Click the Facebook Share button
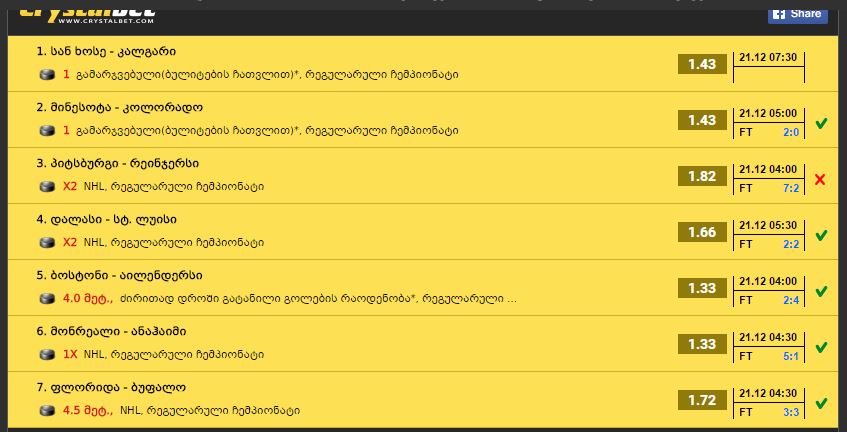The image size is (847, 432). (x=797, y=14)
